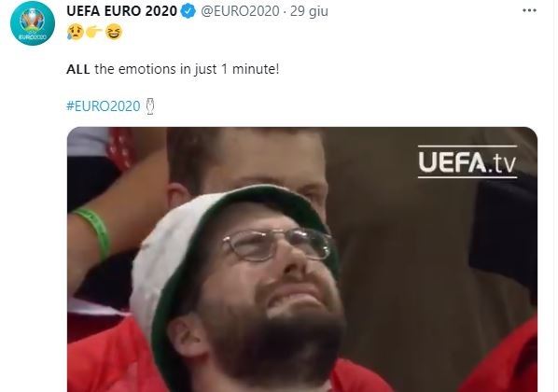Click the fan's glasses in the video
Image resolution: width=558 pixels, height=392 pixels.
tap(279, 244)
